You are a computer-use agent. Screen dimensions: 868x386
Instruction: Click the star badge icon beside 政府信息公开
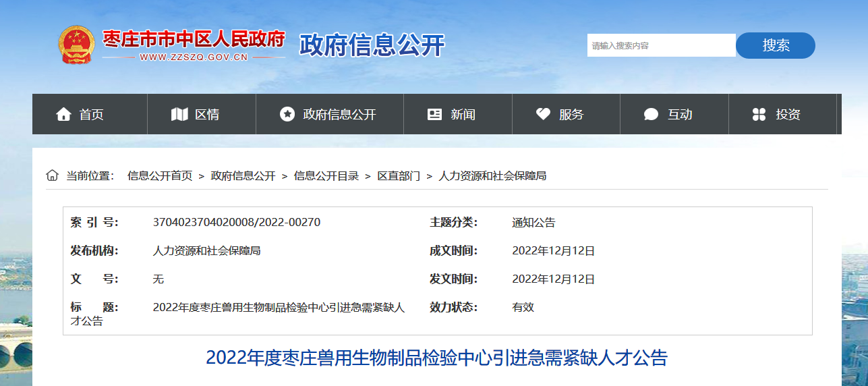tap(287, 115)
